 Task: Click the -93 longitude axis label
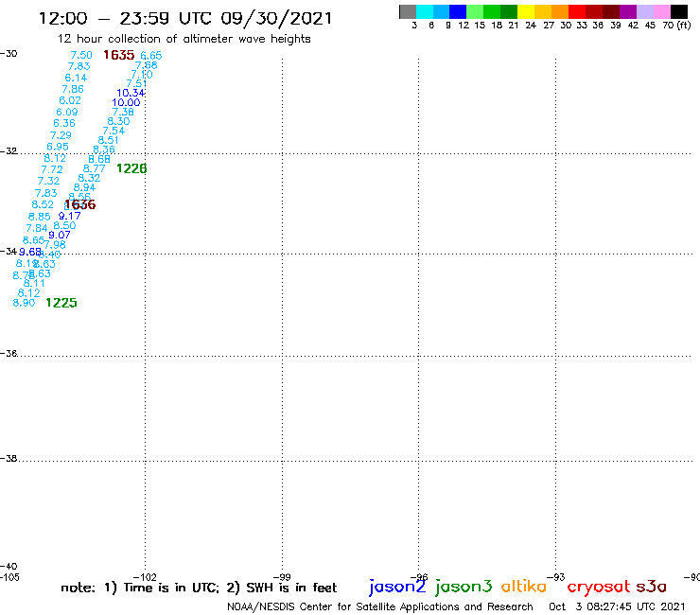556,577
